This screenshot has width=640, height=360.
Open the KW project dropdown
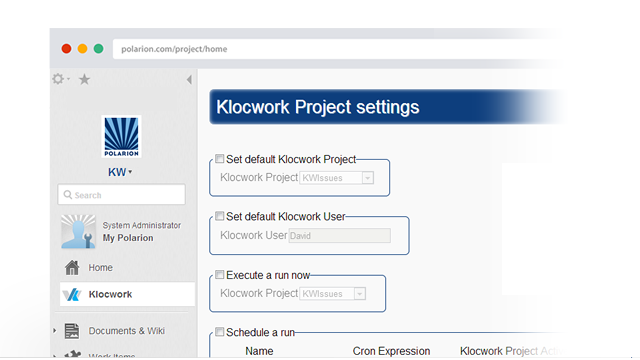tap(120, 172)
